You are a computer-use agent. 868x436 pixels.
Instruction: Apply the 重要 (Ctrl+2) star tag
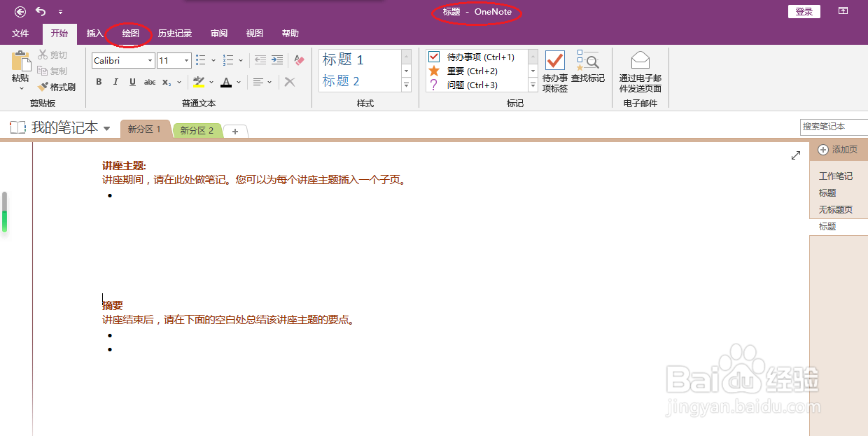[x=434, y=71]
